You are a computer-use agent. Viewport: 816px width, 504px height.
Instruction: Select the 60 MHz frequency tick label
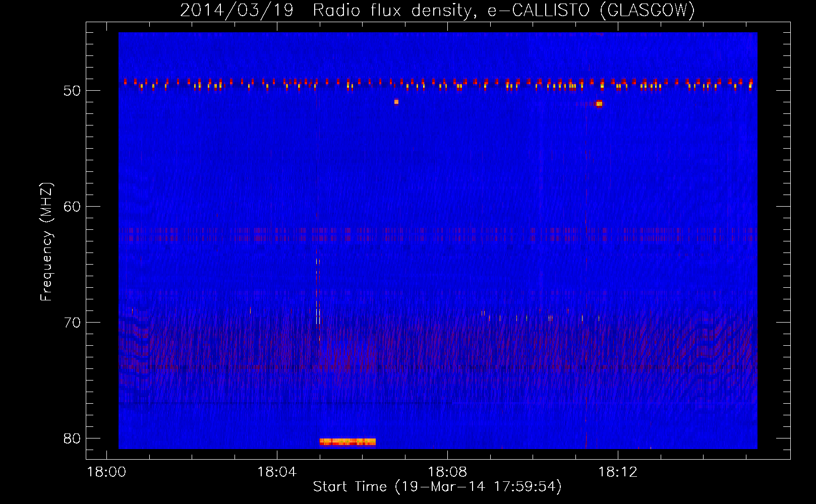click(x=72, y=207)
